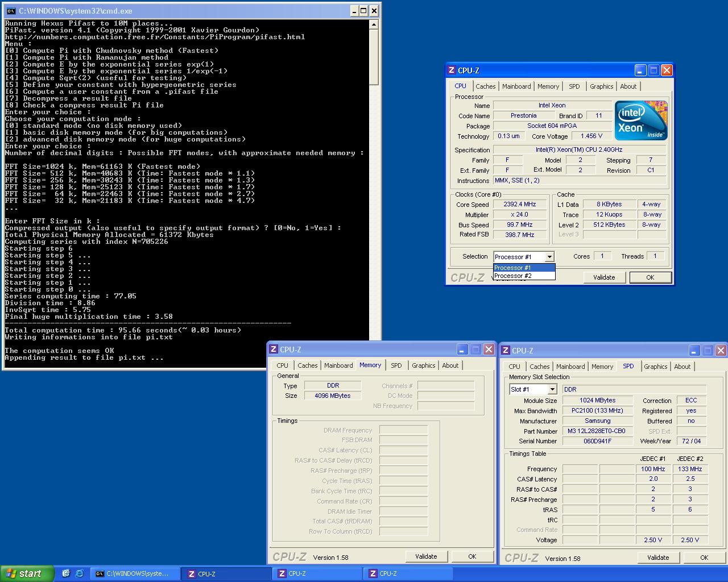This screenshot has height=582, width=728.
Task: Click the Correction ECC value
Action: click(x=691, y=400)
